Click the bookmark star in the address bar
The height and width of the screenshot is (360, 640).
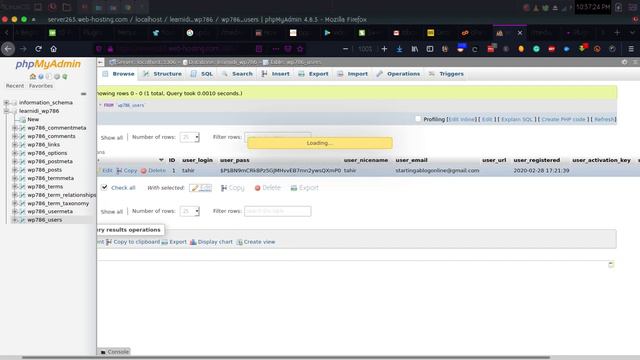[x=300, y=49]
